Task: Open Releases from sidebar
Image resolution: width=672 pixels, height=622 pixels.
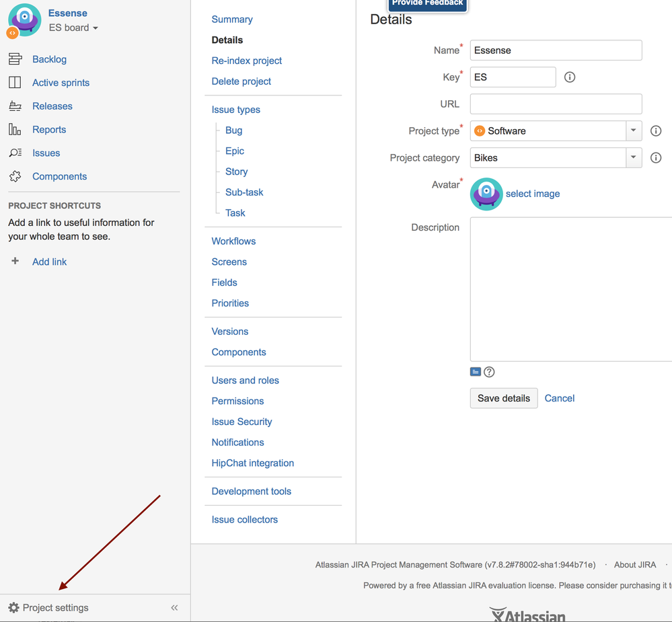Action: tap(52, 106)
